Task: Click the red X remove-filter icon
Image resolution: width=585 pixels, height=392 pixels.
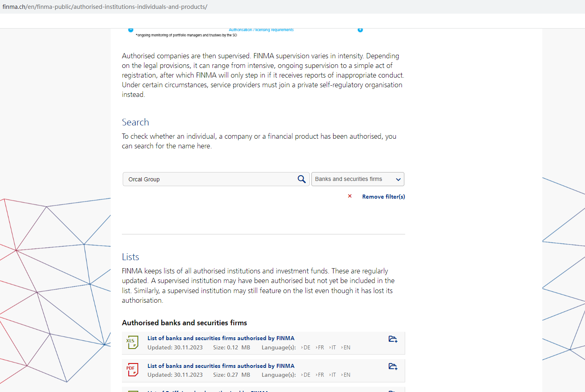Action: (x=350, y=196)
